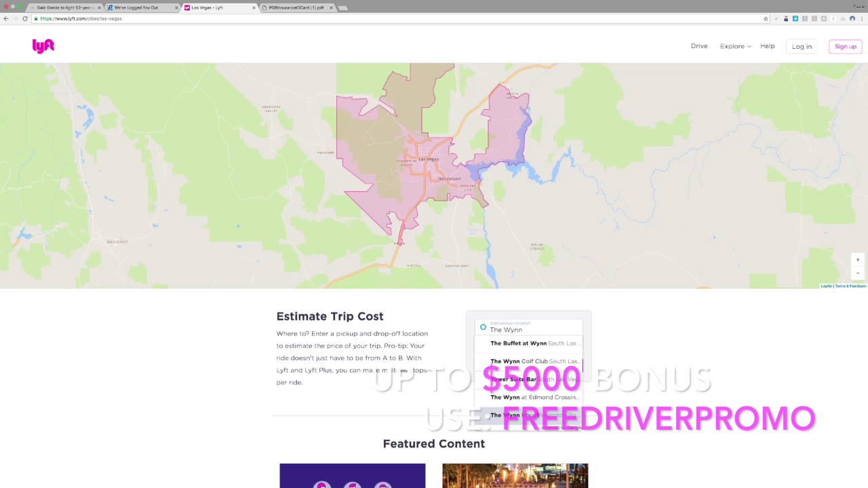The height and width of the screenshot is (488, 868).
Task: Open the night-scene featured content thumbnail
Action: pos(515,476)
